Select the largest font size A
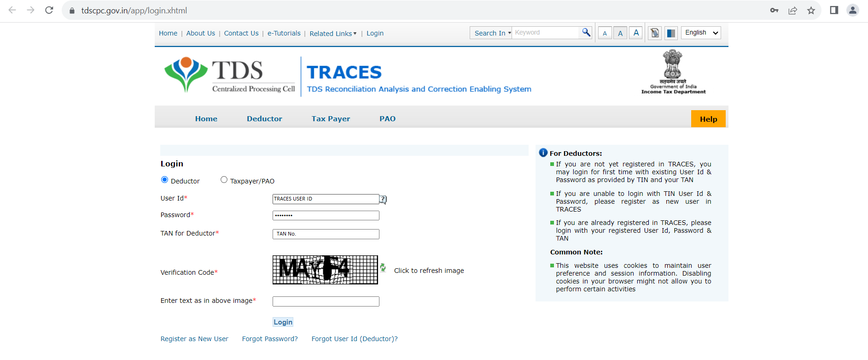This screenshot has height=360, width=868. 636,33
